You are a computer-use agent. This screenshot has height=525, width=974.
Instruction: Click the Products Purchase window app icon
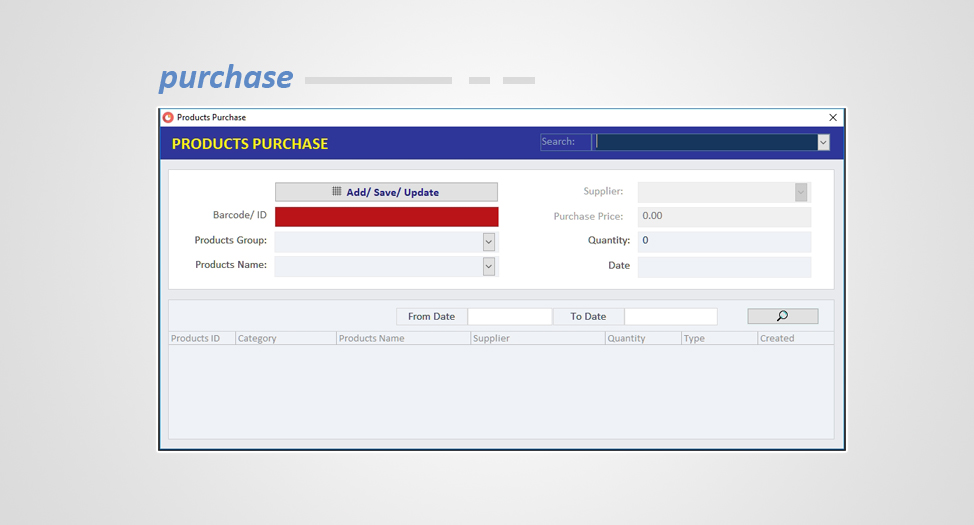coord(168,117)
